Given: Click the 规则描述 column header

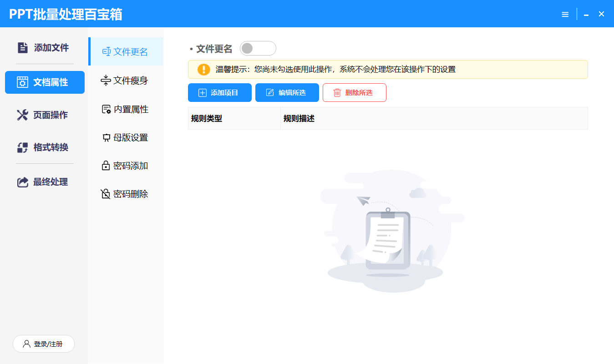Looking at the screenshot, I should 299,119.
